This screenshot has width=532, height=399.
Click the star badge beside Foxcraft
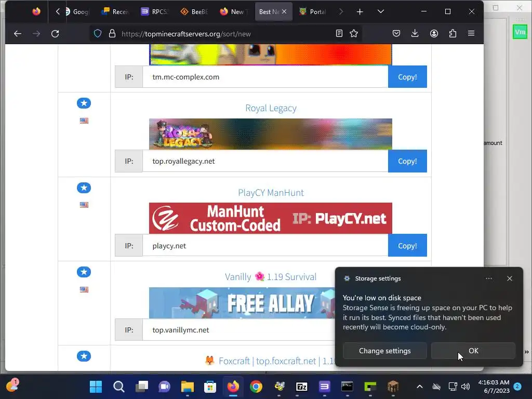84,356
